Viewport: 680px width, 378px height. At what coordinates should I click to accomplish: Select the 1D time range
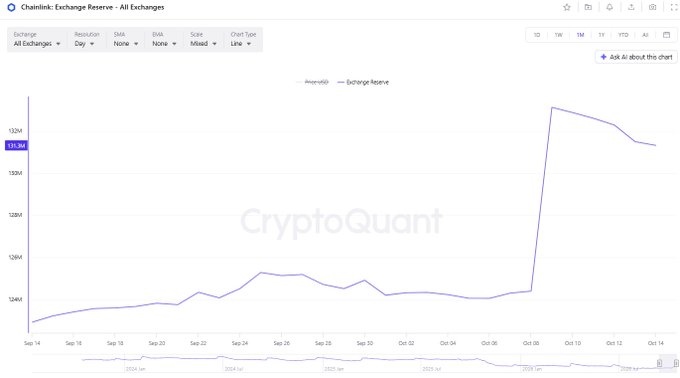(537, 35)
